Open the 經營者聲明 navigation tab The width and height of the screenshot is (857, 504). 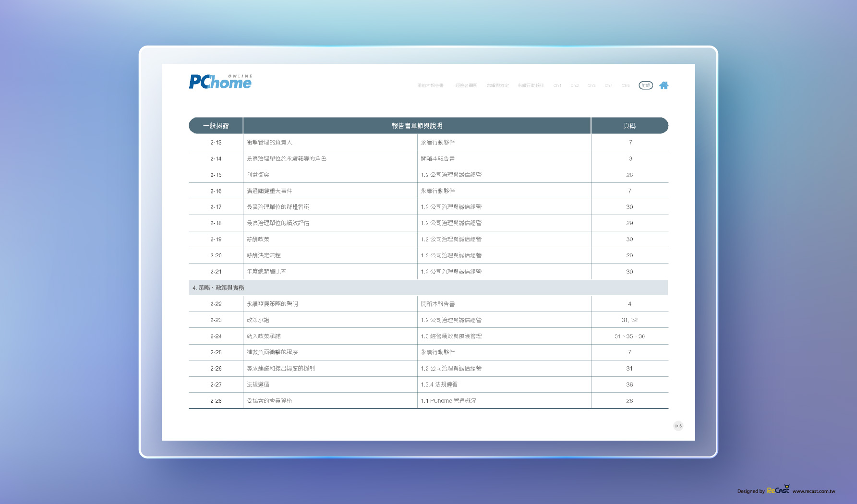click(466, 85)
